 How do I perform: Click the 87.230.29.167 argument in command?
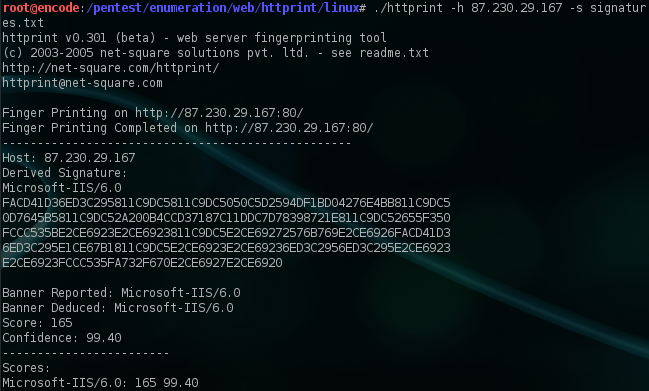coord(517,7)
